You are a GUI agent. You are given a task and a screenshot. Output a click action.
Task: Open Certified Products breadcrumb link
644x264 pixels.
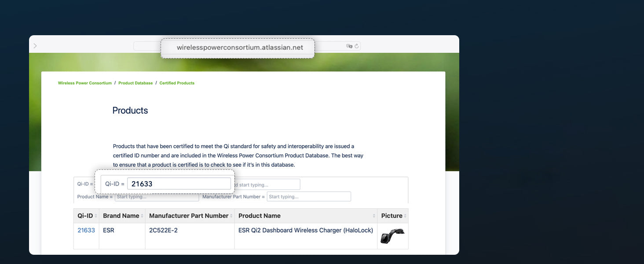click(x=177, y=83)
